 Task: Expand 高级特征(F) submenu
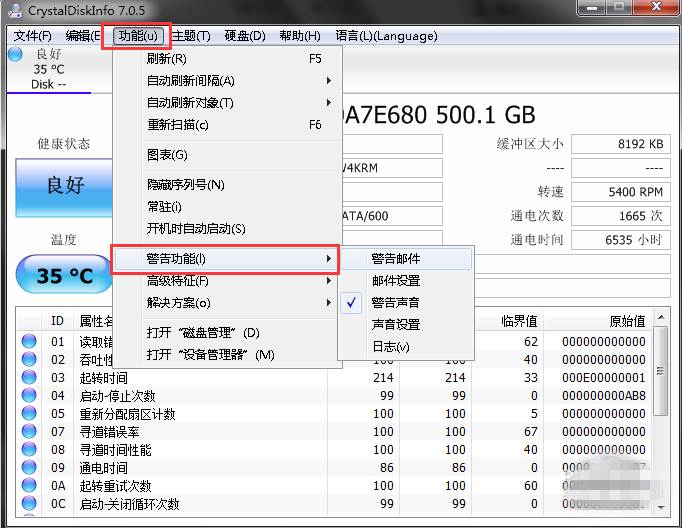point(227,281)
